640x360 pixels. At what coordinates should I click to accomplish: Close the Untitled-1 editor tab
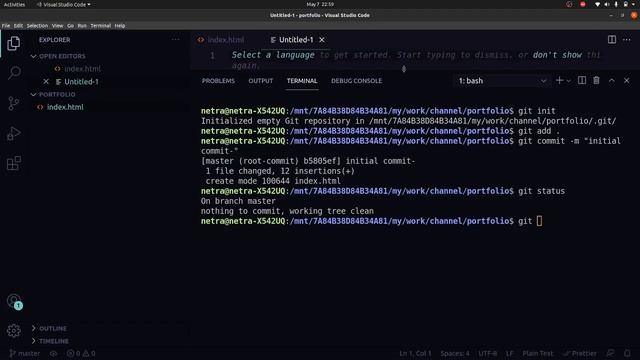322,40
